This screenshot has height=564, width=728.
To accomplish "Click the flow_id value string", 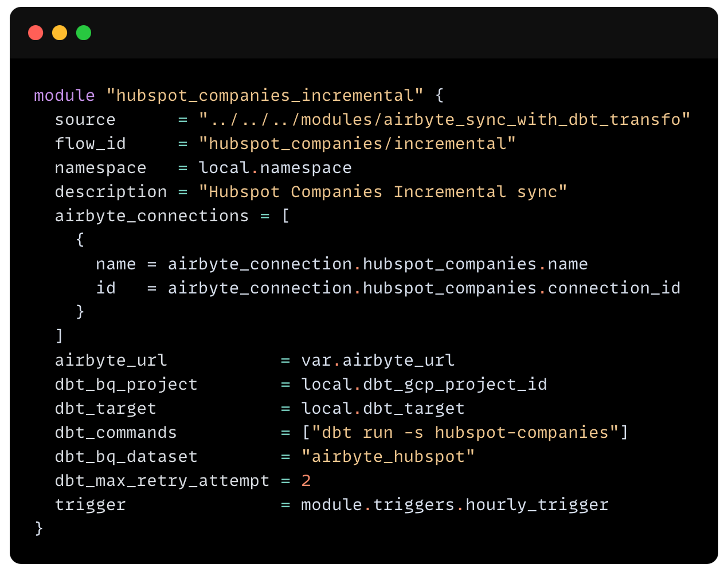I will pos(357,143).
